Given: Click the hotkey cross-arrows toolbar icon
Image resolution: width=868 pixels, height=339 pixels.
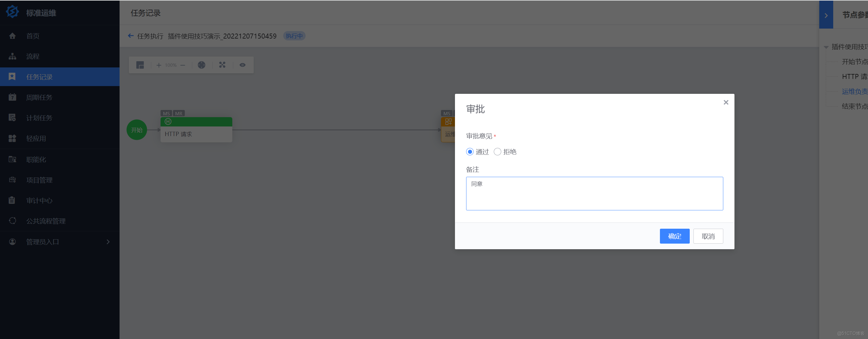Looking at the screenshot, I should pos(222,65).
